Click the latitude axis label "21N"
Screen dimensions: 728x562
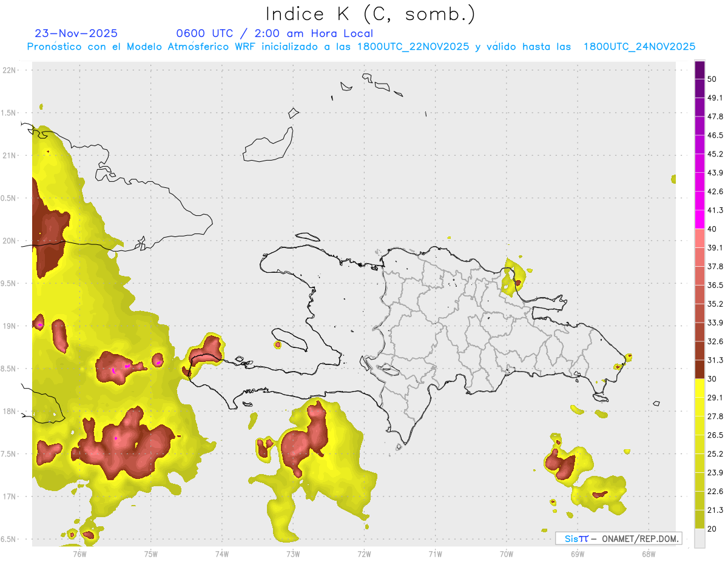click(10, 155)
